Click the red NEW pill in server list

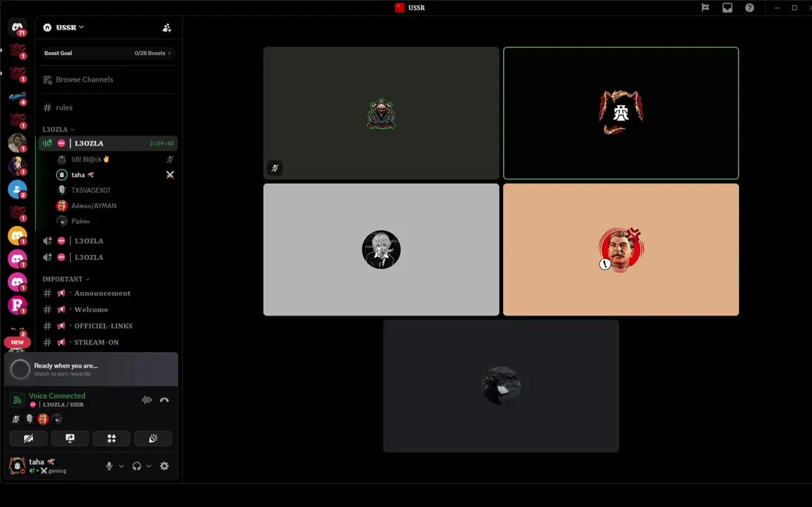click(17, 342)
